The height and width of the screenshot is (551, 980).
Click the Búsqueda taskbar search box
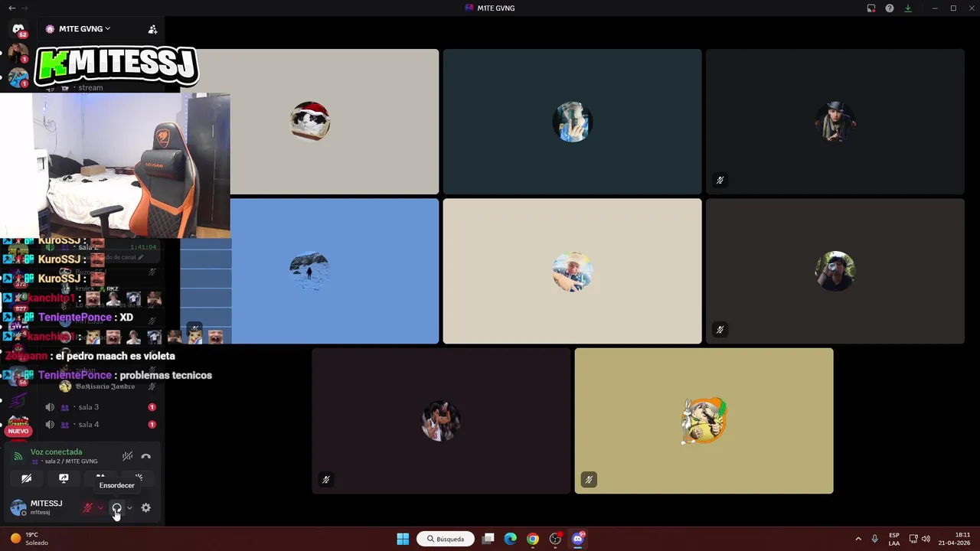pyautogui.click(x=446, y=539)
